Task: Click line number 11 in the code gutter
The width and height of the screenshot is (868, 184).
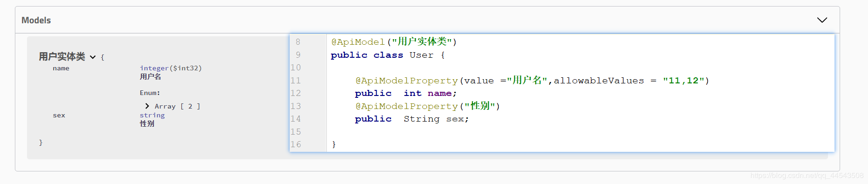Action: coord(296,81)
